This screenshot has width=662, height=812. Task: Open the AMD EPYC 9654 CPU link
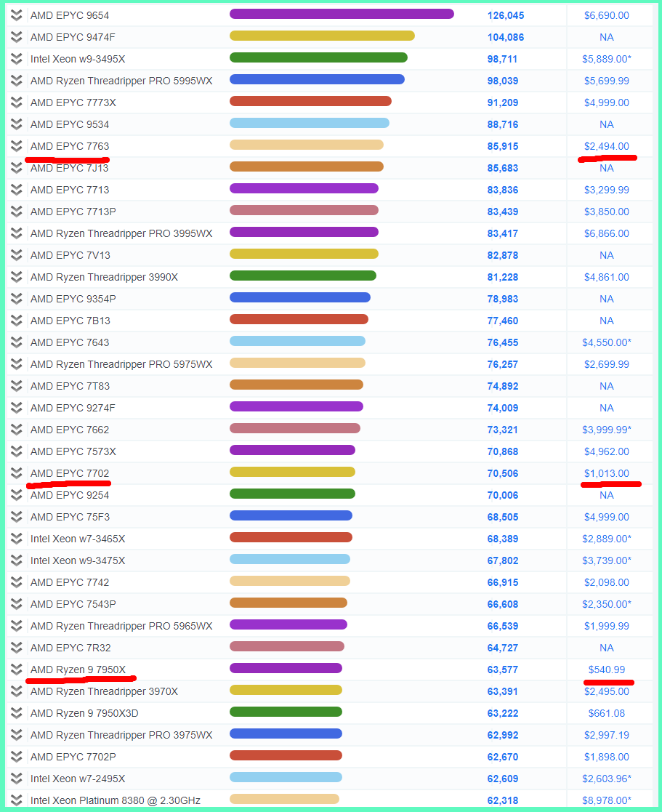pyautogui.click(x=70, y=15)
